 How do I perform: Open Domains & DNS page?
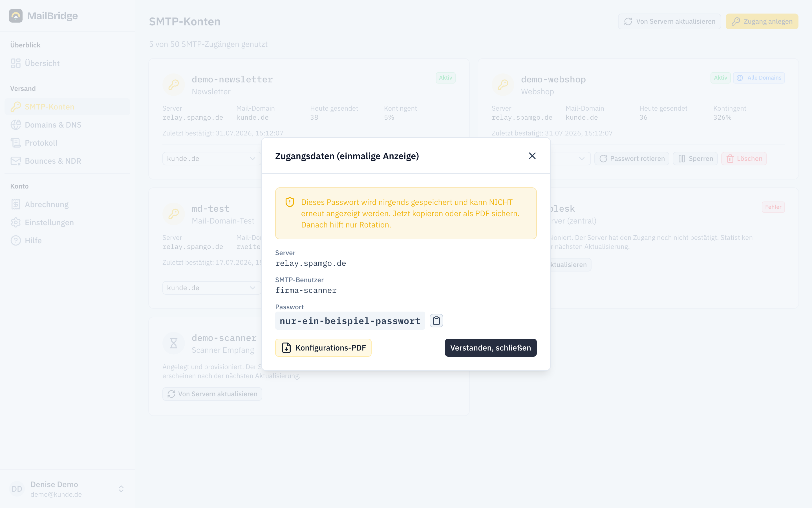click(x=67, y=125)
